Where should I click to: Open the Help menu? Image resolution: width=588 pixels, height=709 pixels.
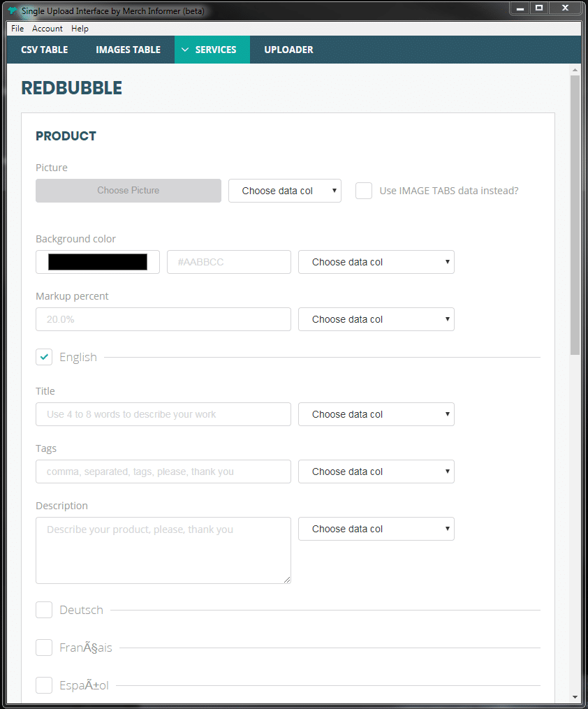(x=80, y=29)
